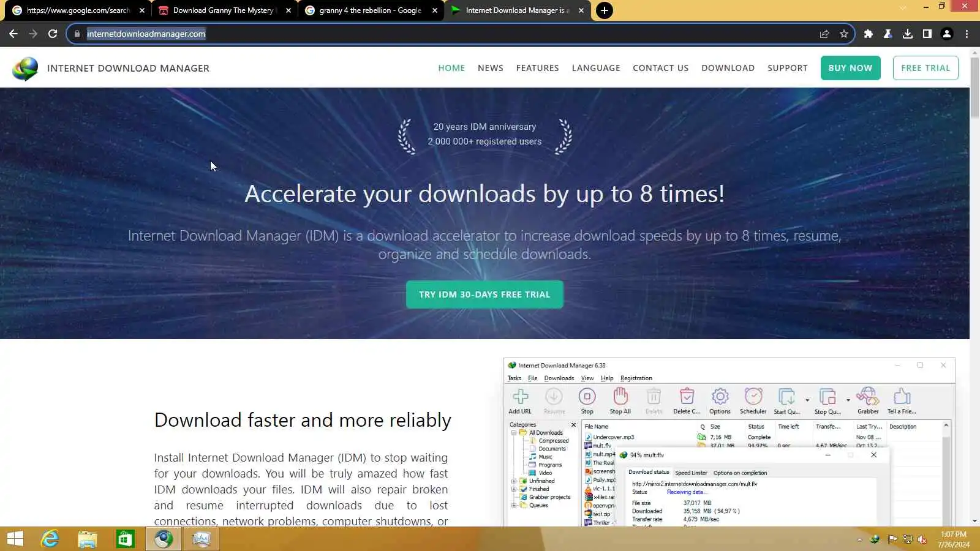
Task: Click the muted volume speaker icon
Action: point(922,539)
